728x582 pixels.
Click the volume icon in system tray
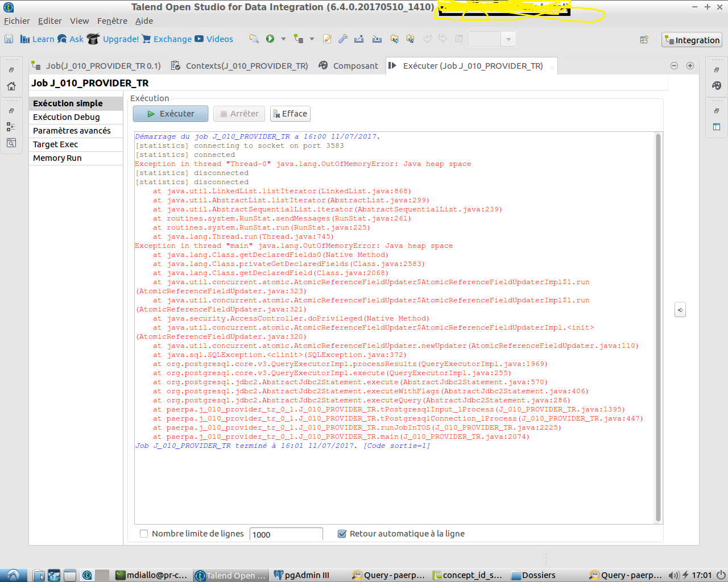click(673, 575)
